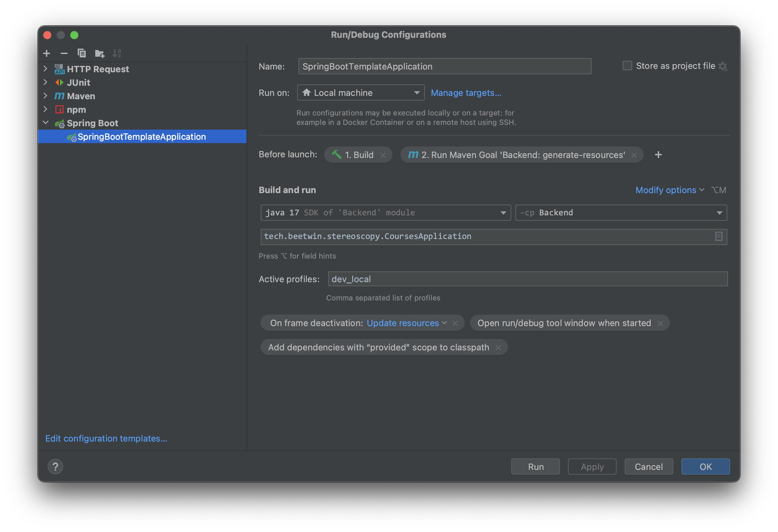The image size is (778, 532).
Task: Click the Name input field
Action: pos(445,66)
